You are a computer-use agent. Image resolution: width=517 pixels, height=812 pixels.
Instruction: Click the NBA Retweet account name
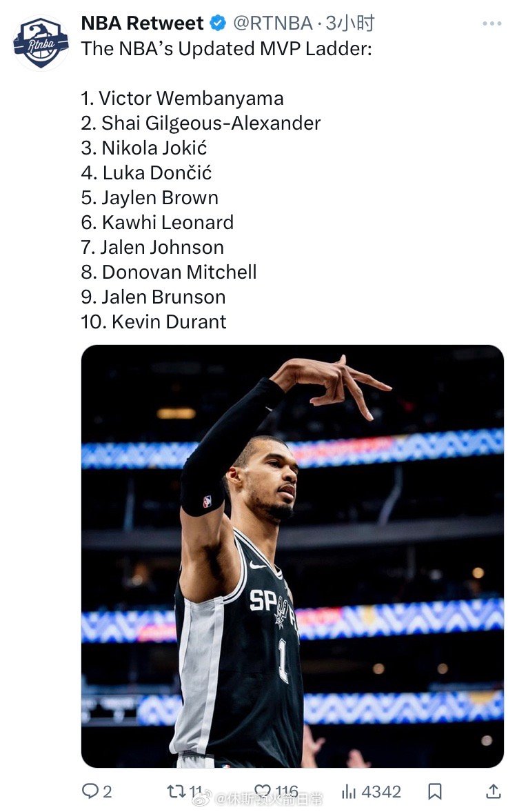pos(142,23)
